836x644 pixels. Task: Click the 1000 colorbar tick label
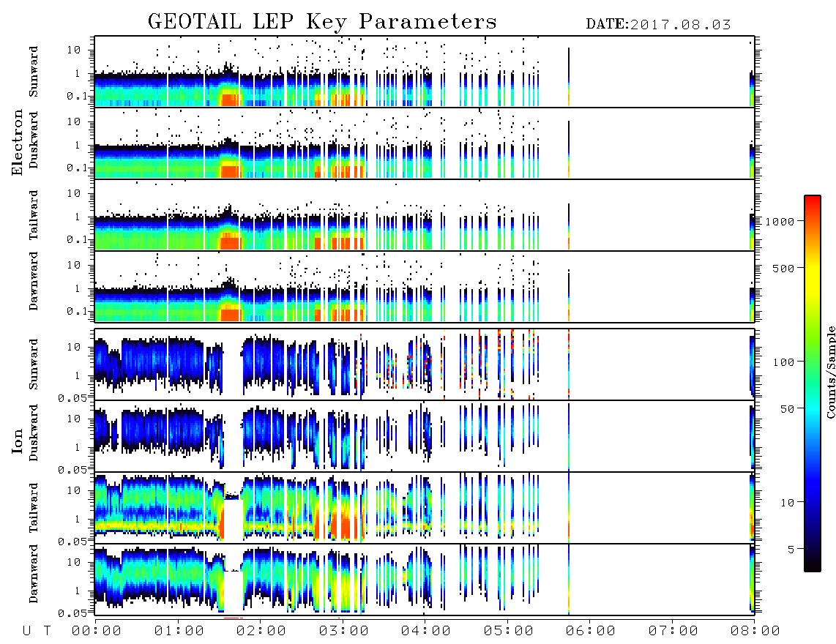click(780, 221)
